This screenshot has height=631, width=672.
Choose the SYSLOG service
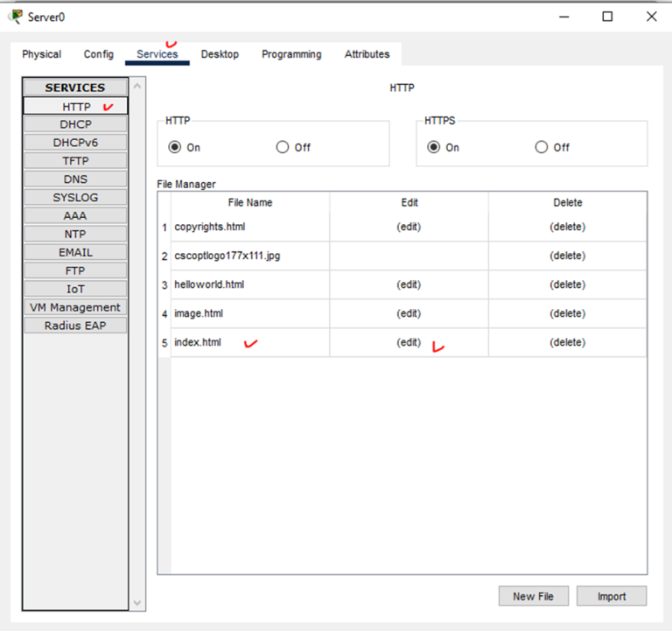[x=75, y=198]
